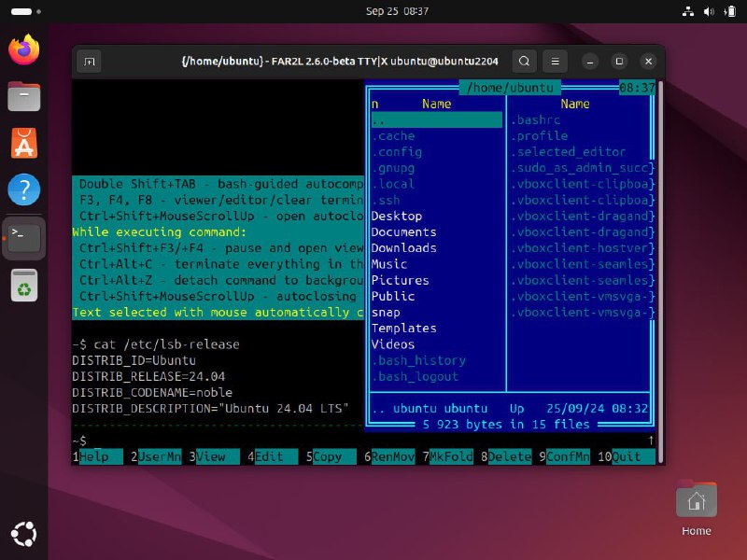Image resolution: width=747 pixels, height=560 pixels.
Task: Select the .bashrc file
Action: [580, 120]
